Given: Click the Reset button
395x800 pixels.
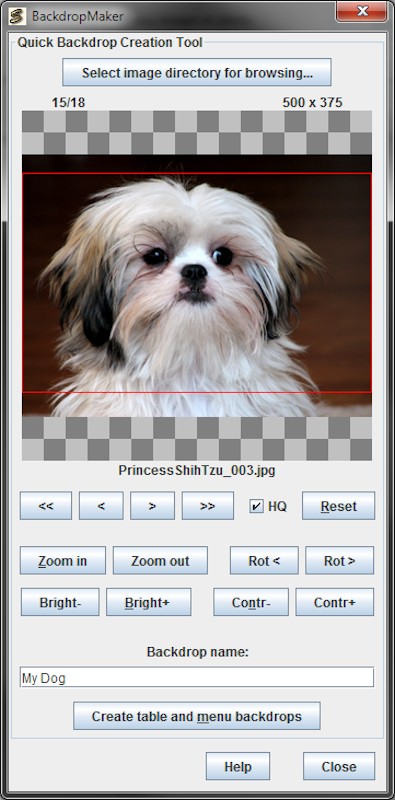Looking at the screenshot, I should 338,506.
